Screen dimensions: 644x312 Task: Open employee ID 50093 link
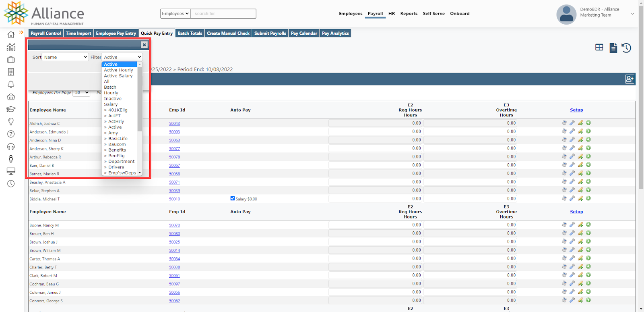(x=174, y=132)
